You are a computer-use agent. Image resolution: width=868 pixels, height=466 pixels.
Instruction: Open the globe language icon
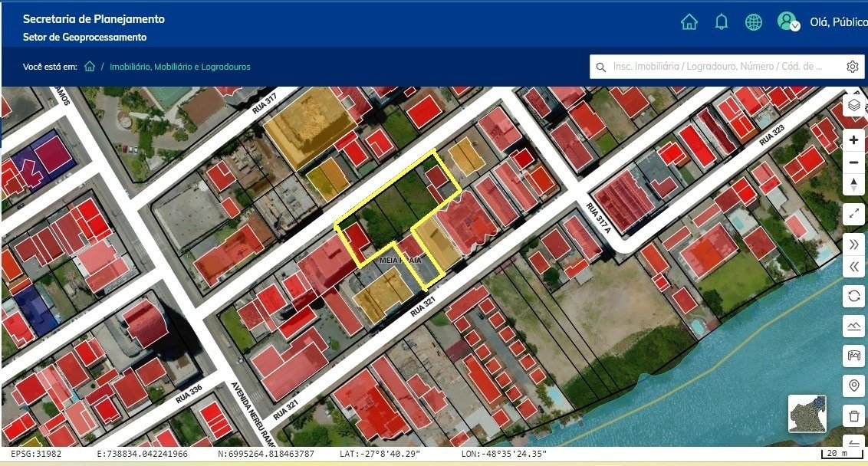(x=754, y=22)
